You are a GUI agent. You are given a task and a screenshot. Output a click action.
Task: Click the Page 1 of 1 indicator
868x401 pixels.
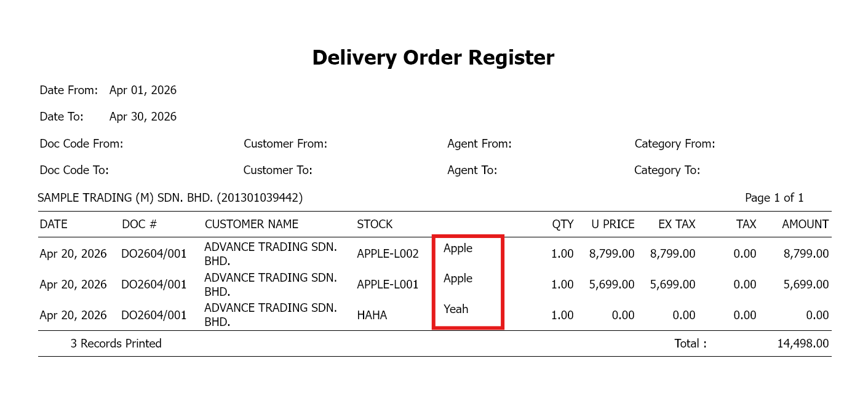tap(774, 198)
